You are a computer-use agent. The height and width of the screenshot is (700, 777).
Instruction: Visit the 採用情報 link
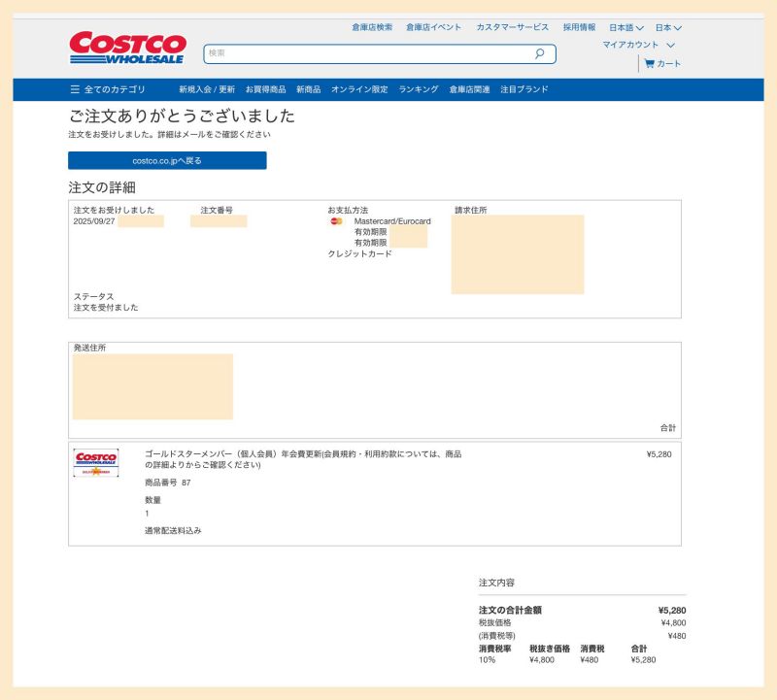point(579,27)
